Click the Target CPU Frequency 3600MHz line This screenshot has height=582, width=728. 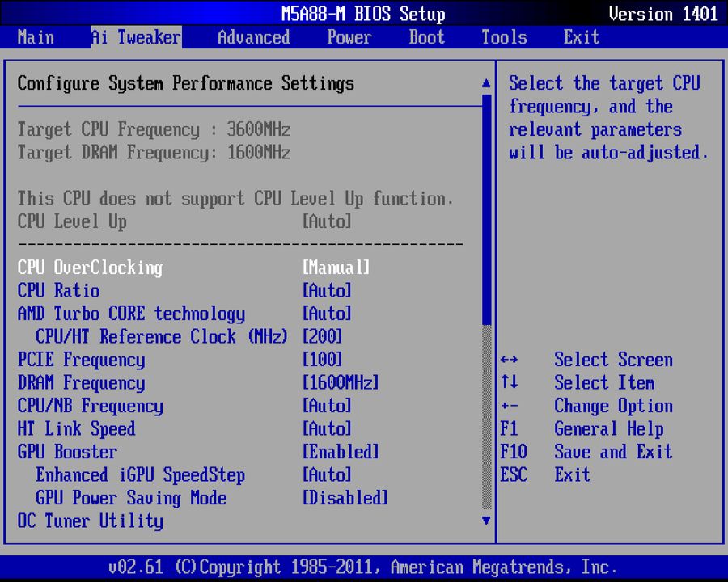154,130
